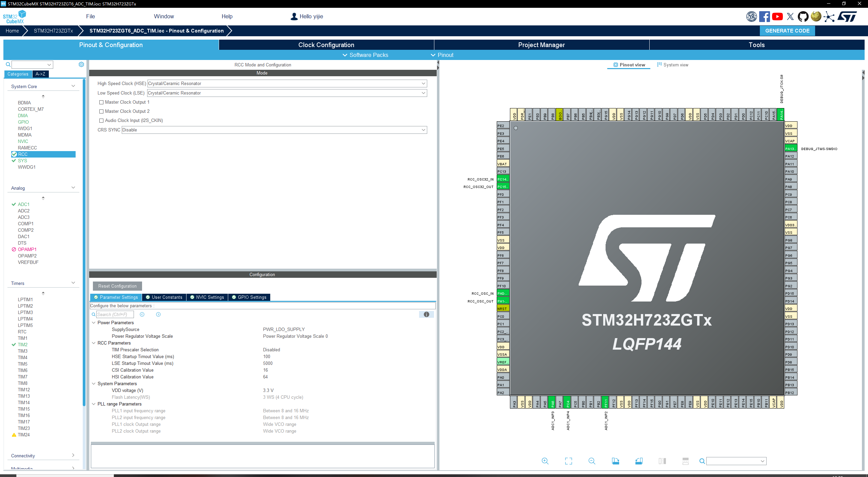Switch to System view
The height and width of the screenshot is (477, 868).
[673, 65]
